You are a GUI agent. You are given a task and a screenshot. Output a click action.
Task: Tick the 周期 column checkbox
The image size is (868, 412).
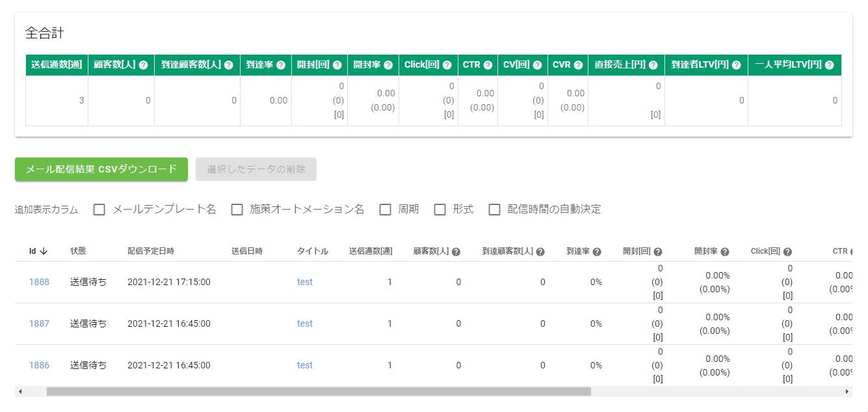[x=386, y=210]
